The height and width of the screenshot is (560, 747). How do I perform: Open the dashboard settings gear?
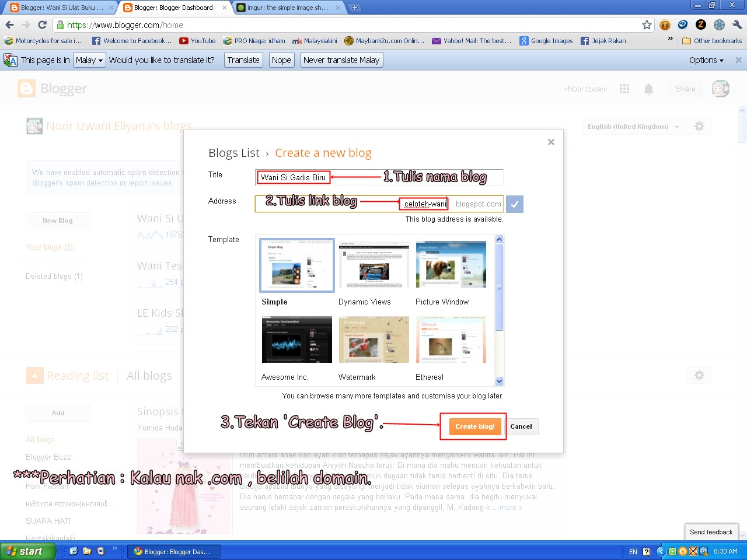[699, 127]
